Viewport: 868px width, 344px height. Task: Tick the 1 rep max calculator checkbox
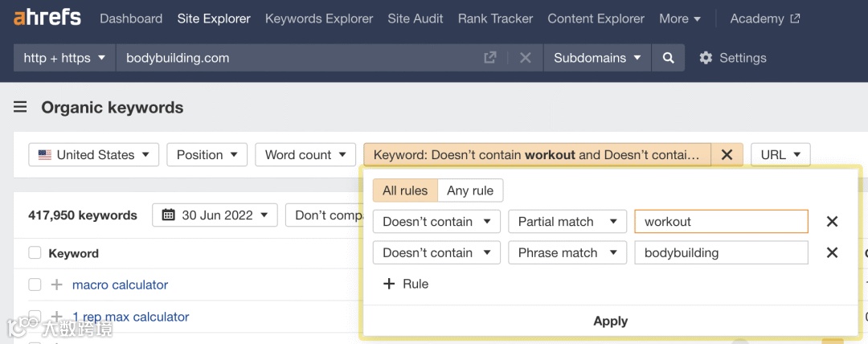pyautogui.click(x=35, y=317)
